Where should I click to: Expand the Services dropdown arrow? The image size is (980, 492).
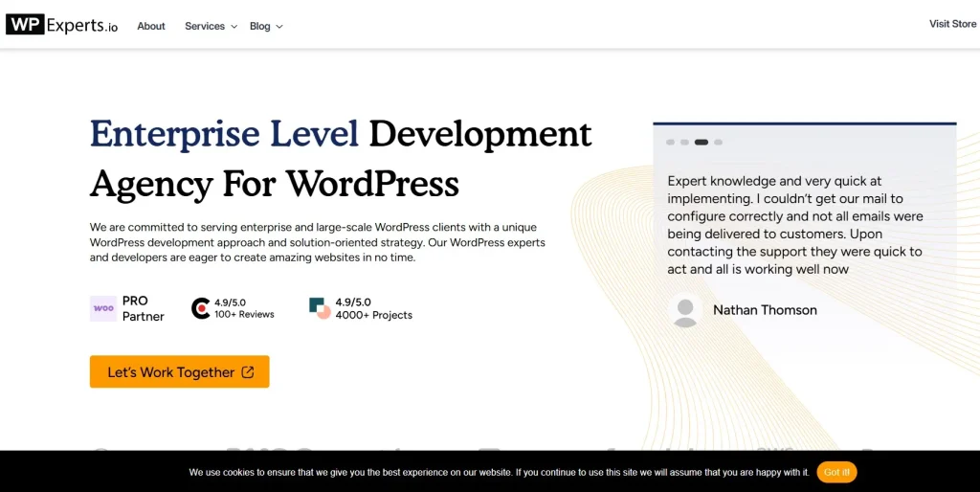[234, 27]
